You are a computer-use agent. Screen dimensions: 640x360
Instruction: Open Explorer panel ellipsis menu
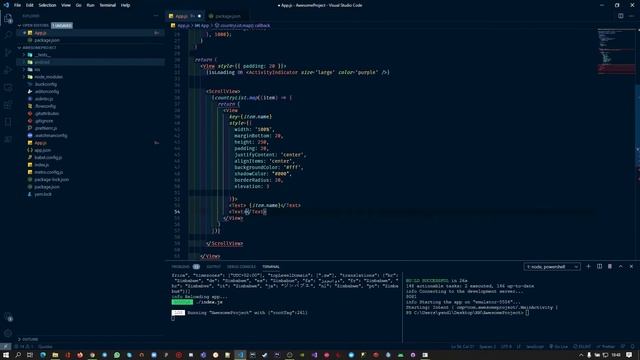click(156, 16)
